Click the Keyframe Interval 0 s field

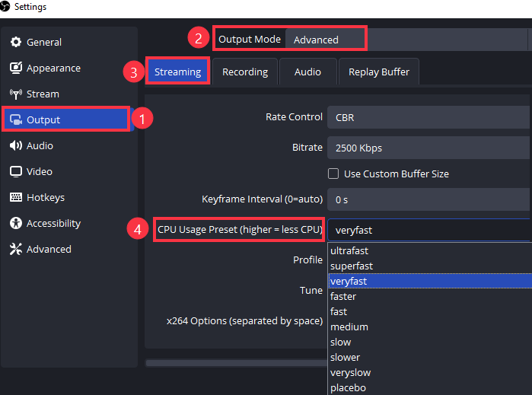point(428,199)
